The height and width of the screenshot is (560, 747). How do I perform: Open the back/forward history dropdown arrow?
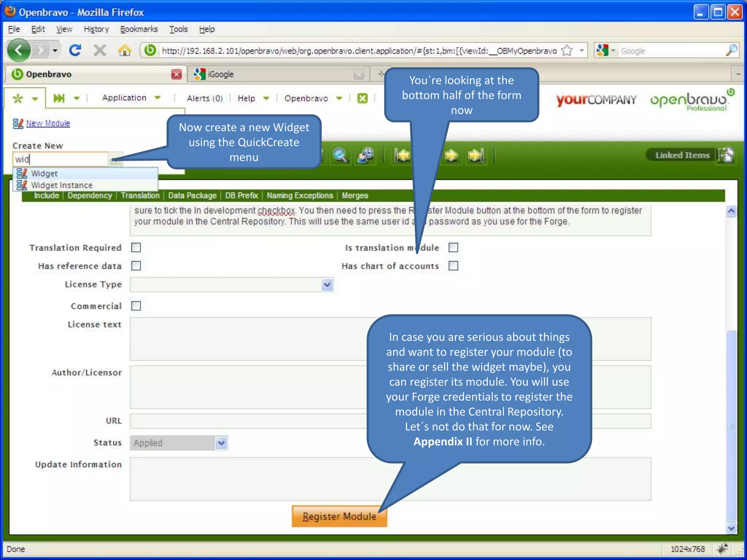[55, 50]
